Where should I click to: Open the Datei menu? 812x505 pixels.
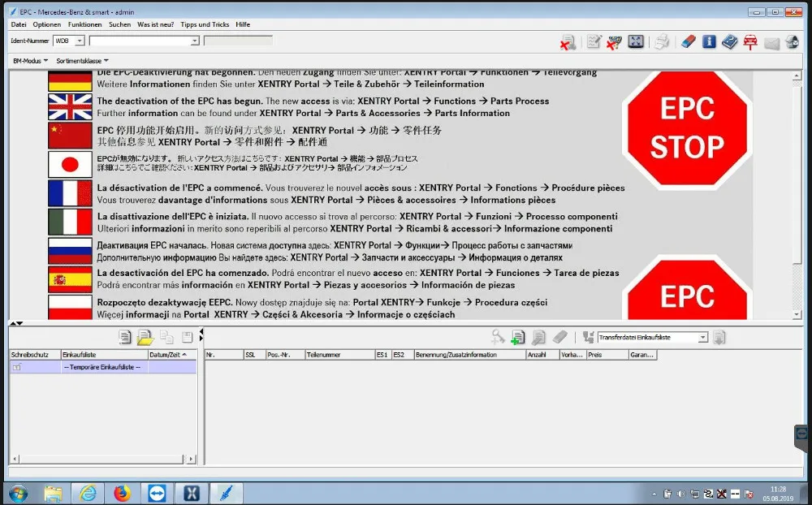click(19, 24)
